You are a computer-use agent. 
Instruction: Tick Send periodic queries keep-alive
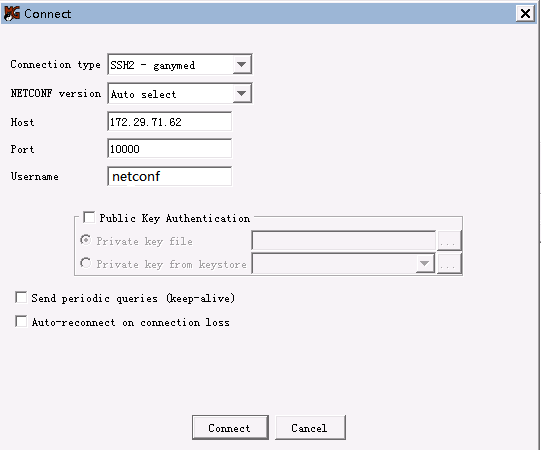tap(21, 297)
